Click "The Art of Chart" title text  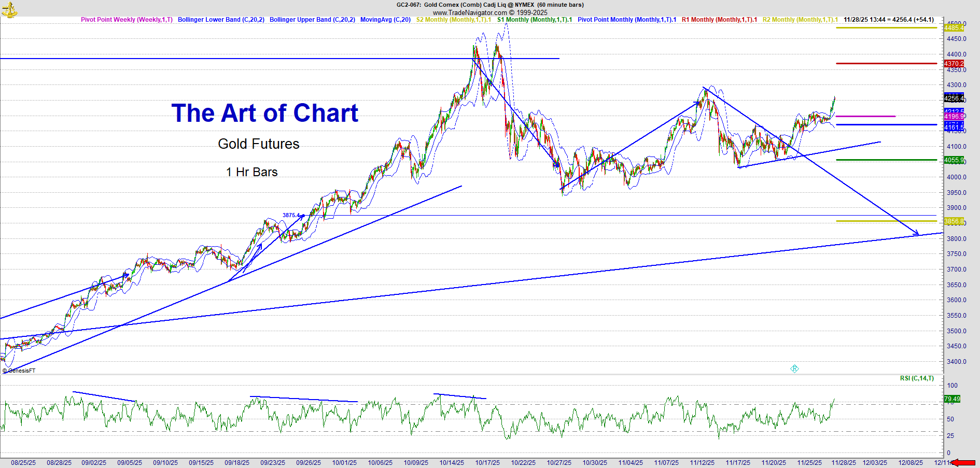point(264,113)
